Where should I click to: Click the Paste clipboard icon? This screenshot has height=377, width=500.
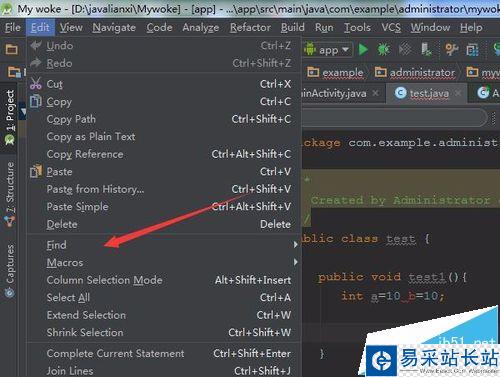(36, 171)
